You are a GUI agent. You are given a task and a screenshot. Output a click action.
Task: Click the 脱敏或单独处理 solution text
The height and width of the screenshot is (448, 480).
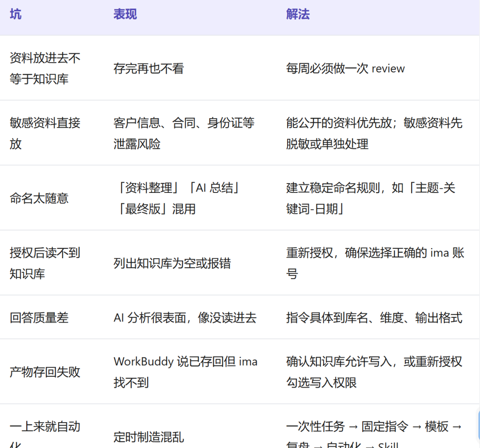tap(327, 144)
